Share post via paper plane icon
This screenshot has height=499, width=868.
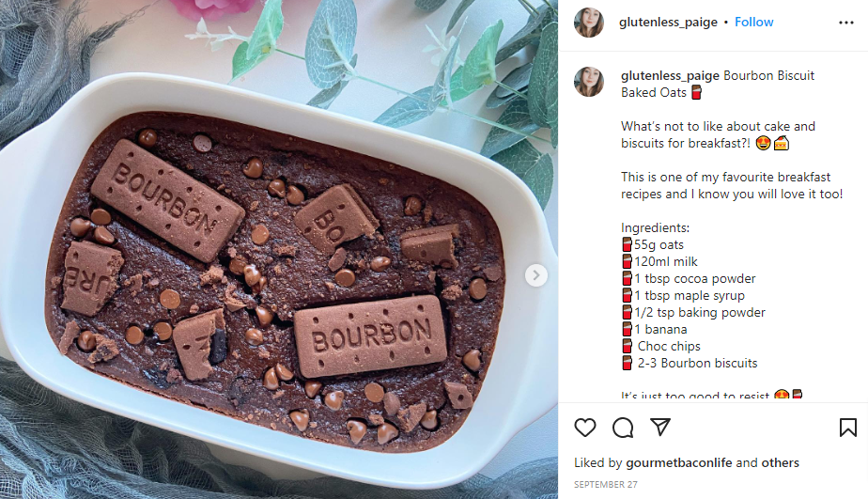(x=660, y=427)
